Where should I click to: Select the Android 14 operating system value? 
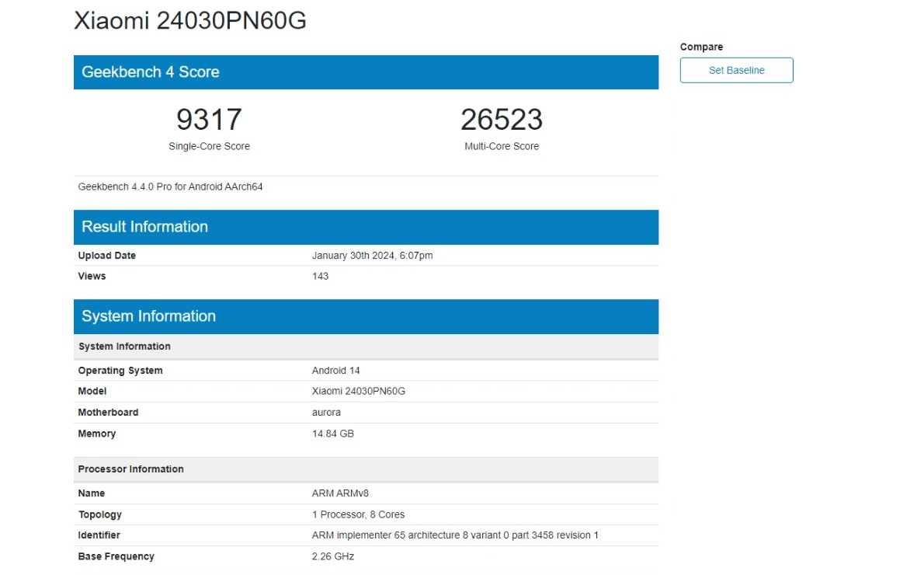click(x=335, y=371)
